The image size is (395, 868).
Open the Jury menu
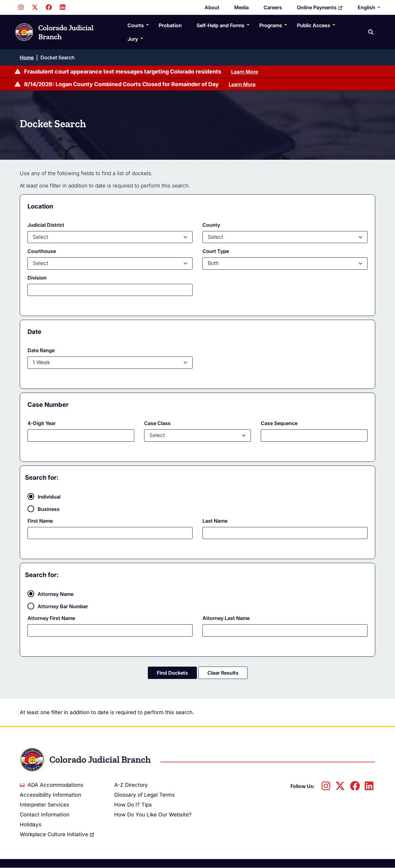[135, 39]
